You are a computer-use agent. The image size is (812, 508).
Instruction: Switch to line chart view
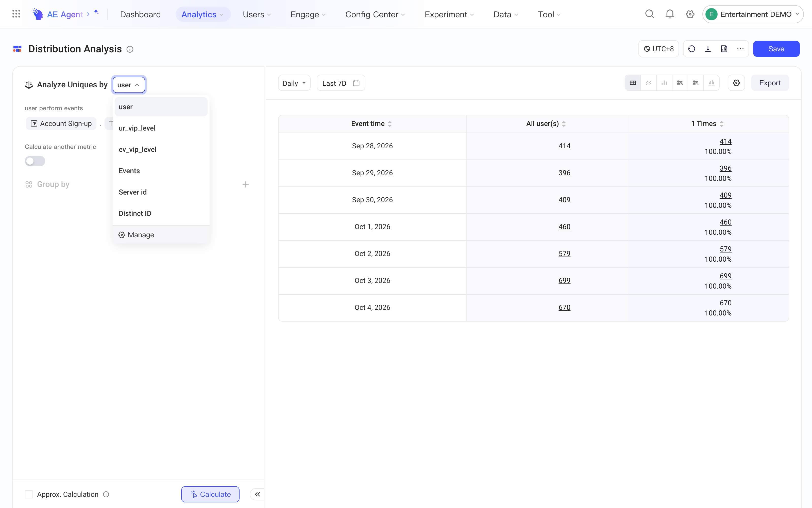(x=649, y=83)
